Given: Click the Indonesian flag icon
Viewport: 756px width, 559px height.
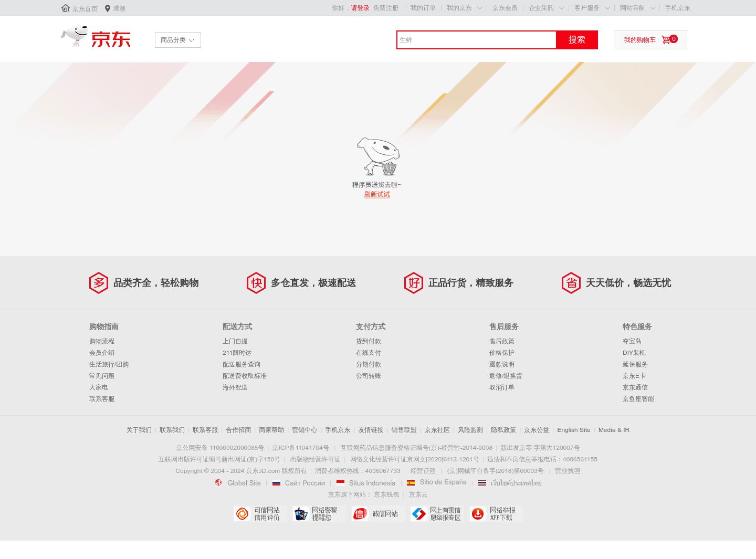Looking at the screenshot, I should pyautogui.click(x=340, y=482).
